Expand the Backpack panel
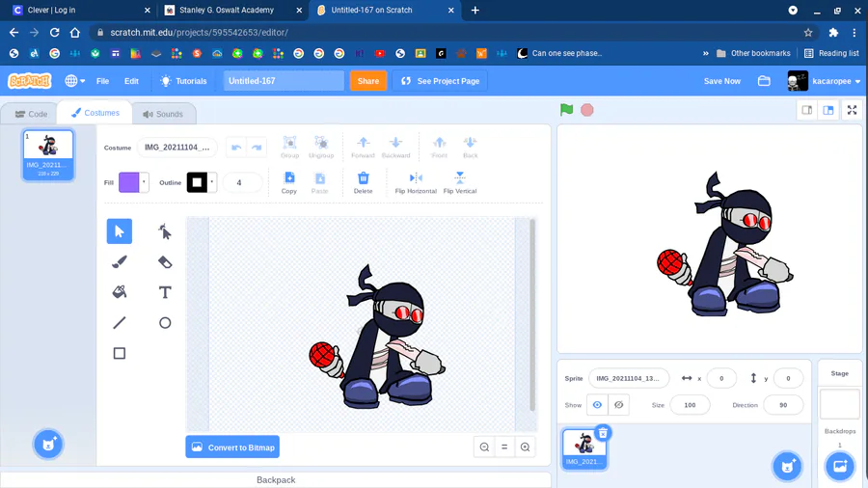This screenshot has height=488, width=868. click(x=276, y=479)
